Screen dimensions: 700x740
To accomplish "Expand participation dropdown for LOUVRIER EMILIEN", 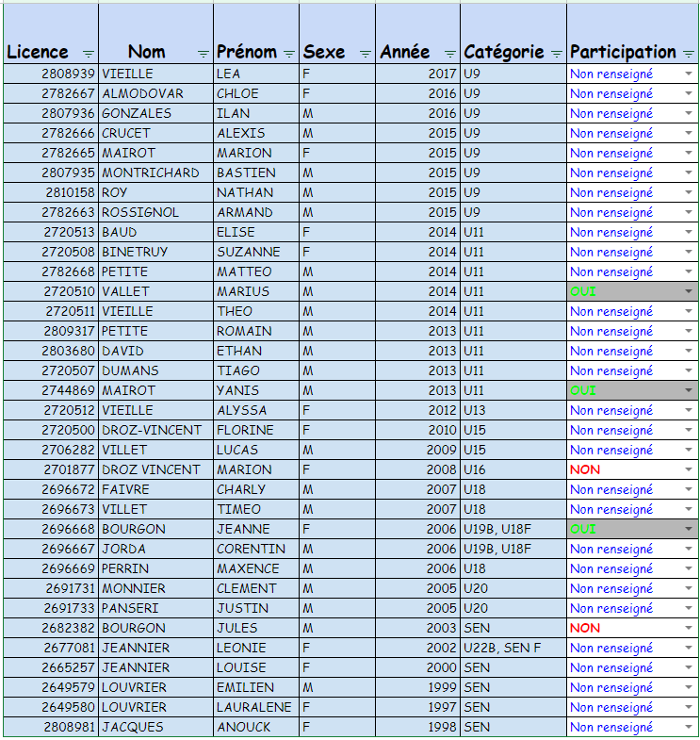I will tap(689, 687).
